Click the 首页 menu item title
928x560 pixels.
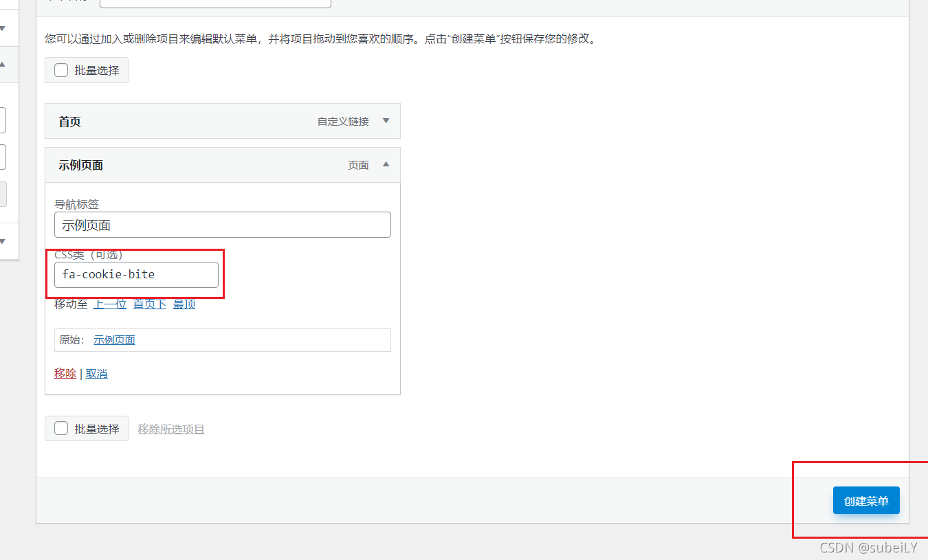[x=69, y=122]
